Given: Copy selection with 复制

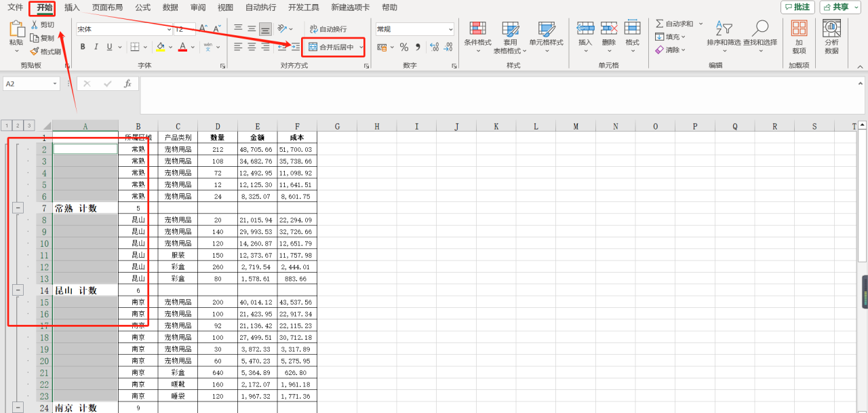Looking at the screenshot, I should point(42,38).
